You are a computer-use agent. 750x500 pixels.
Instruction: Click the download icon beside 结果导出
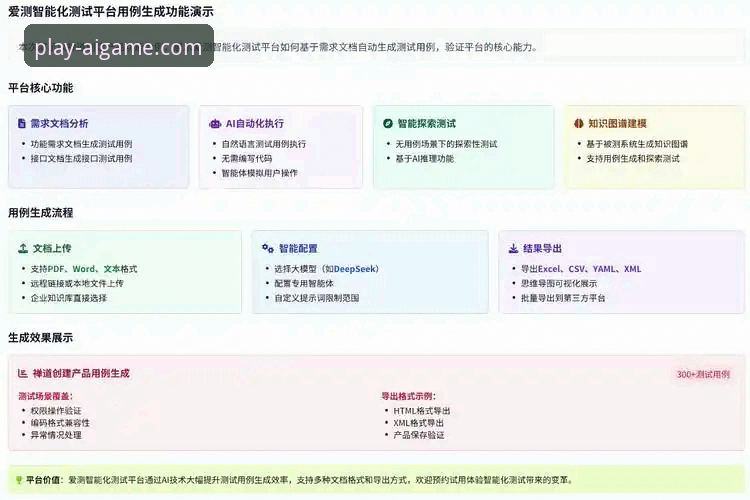click(513, 248)
